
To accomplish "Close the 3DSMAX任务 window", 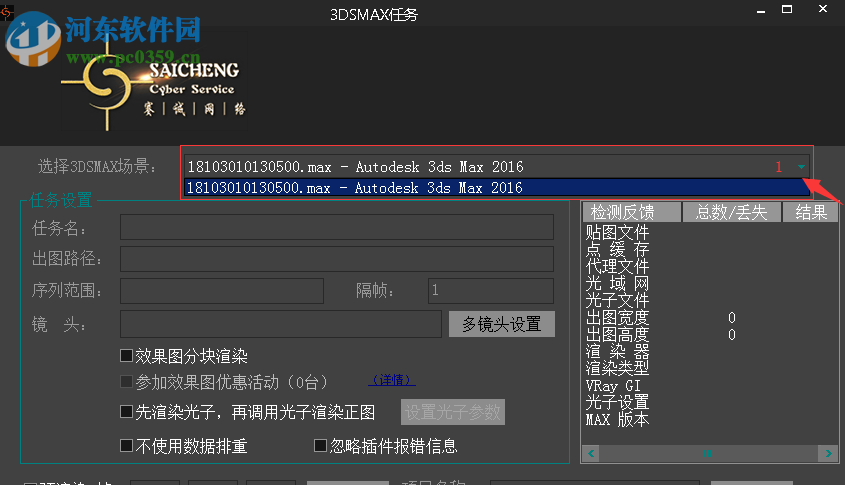I will pos(823,9).
